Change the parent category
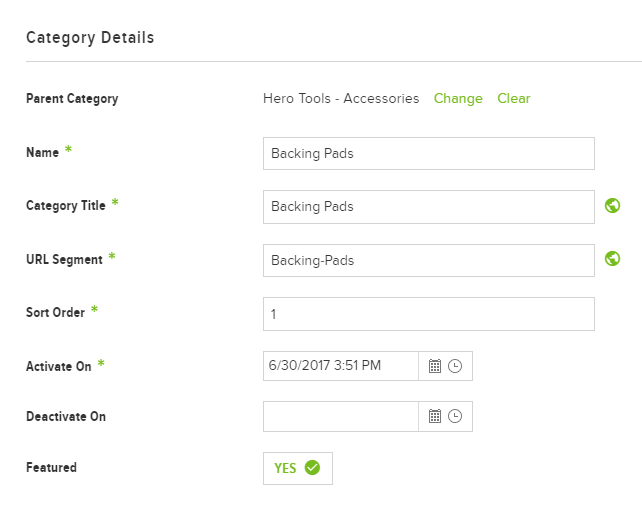The image size is (642, 511). point(458,99)
